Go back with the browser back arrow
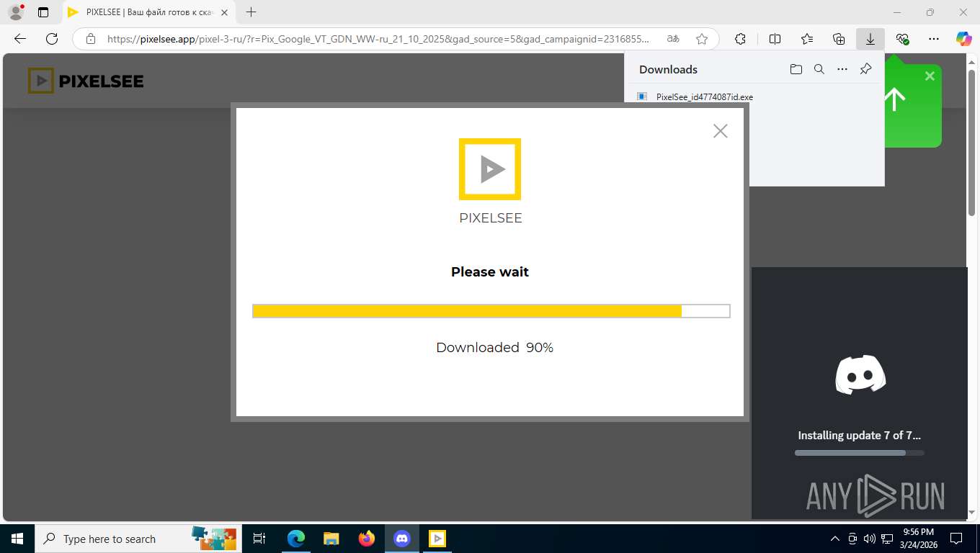This screenshot has width=980, height=553. point(20,39)
